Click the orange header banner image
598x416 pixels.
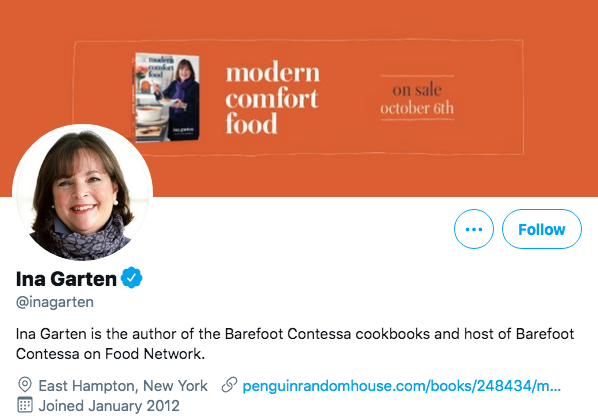click(x=299, y=98)
